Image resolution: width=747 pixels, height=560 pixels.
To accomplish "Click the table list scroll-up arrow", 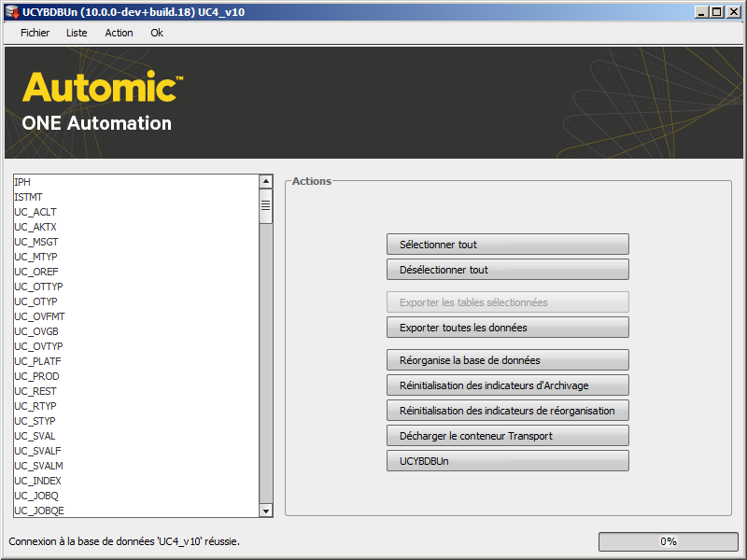I will point(266,181).
